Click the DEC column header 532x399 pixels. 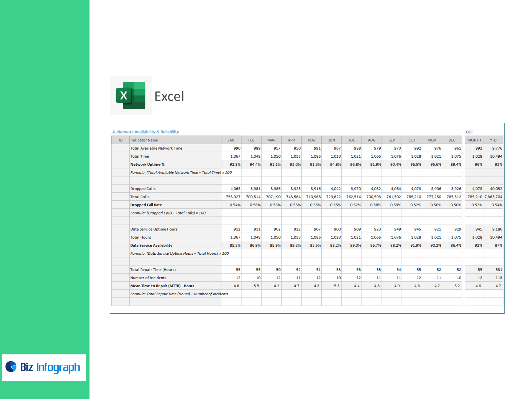coord(452,140)
